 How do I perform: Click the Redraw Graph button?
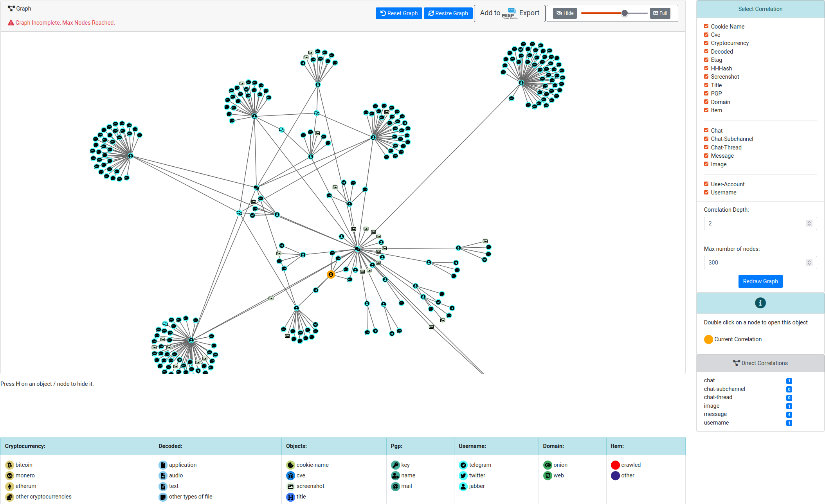(x=760, y=281)
